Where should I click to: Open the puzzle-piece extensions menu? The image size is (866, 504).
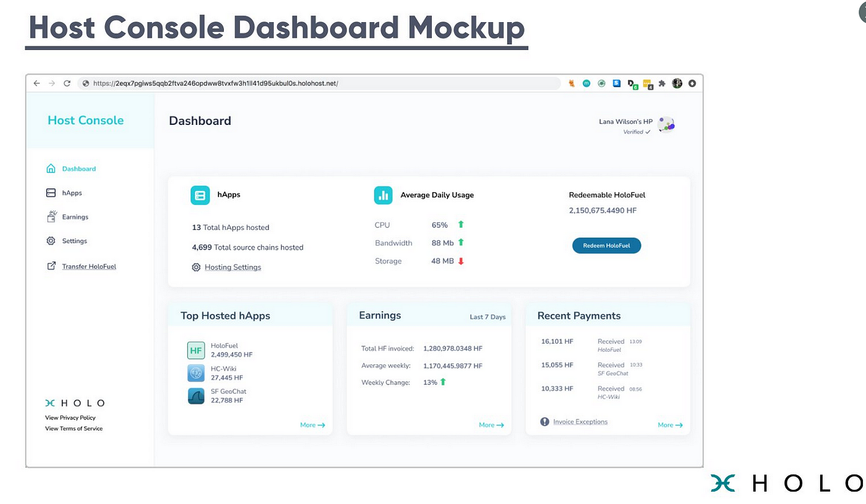coord(662,83)
